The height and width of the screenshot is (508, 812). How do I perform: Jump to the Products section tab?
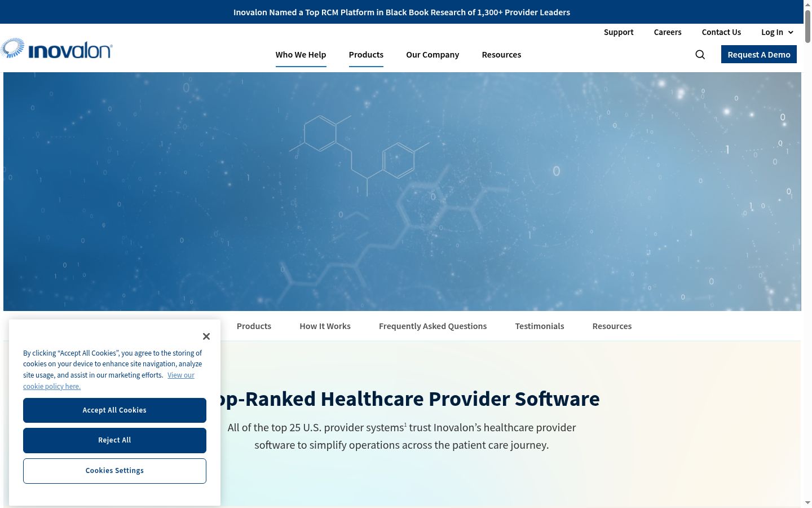point(254,326)
